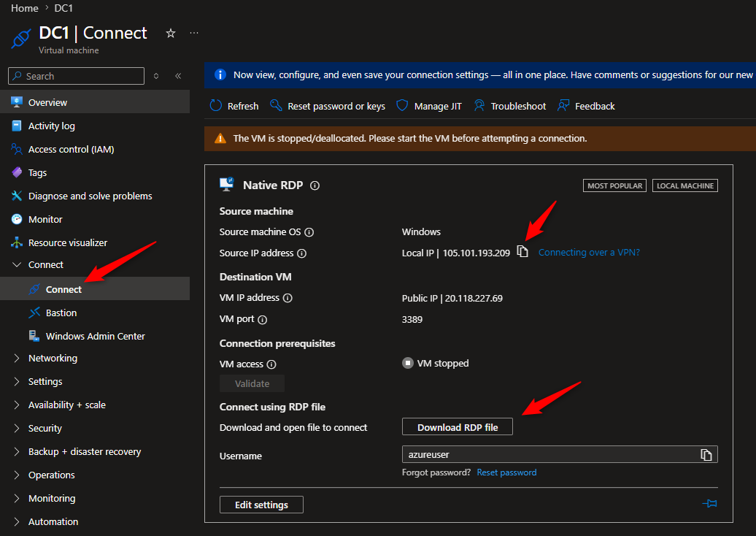Click the Bastion icon in the sidebar
Screen dimensions: 756x536
(34, 313)
